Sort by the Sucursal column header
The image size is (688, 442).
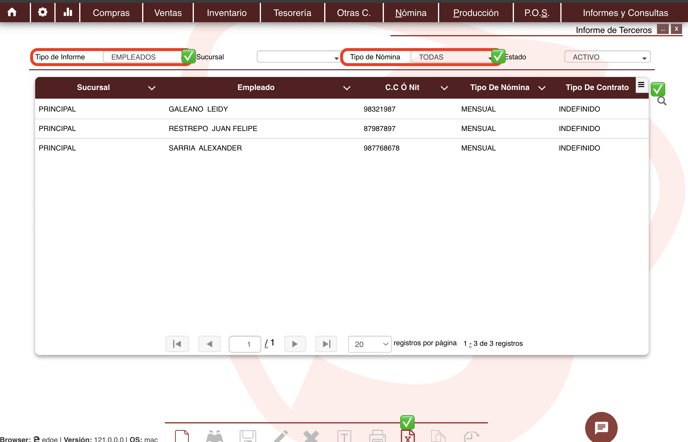click(x=93, y=87)
